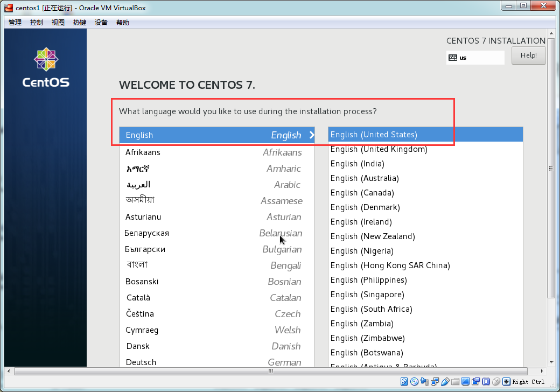560x392 pixels.
Task: Click the mouse integration status icon
Action: (496, 382)
